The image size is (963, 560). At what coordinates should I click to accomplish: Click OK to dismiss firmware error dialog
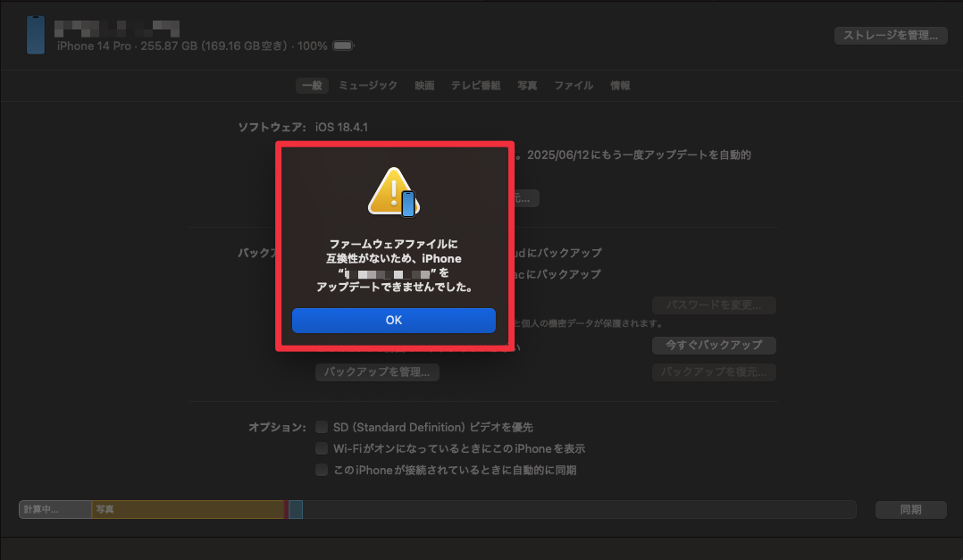(394, 321)
